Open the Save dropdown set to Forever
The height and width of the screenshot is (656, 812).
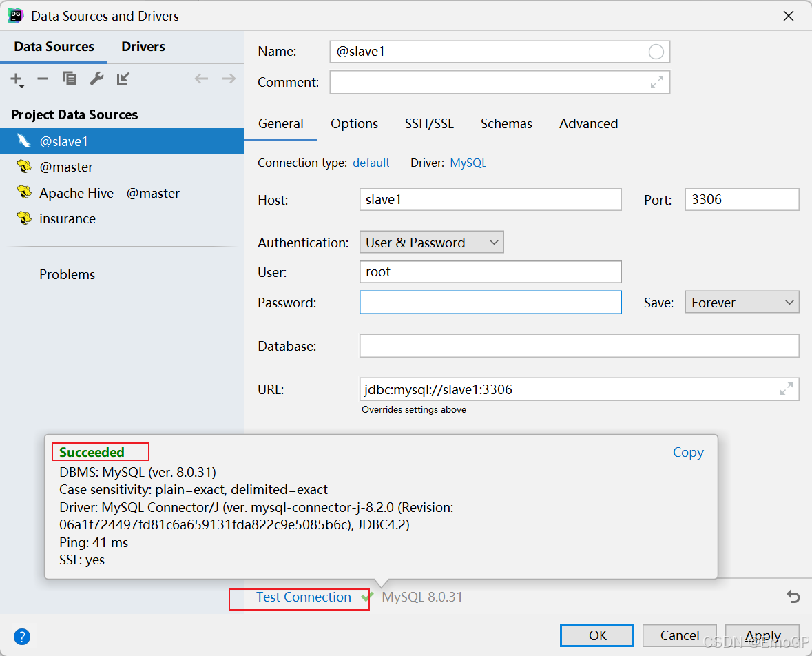coord(742,302)
